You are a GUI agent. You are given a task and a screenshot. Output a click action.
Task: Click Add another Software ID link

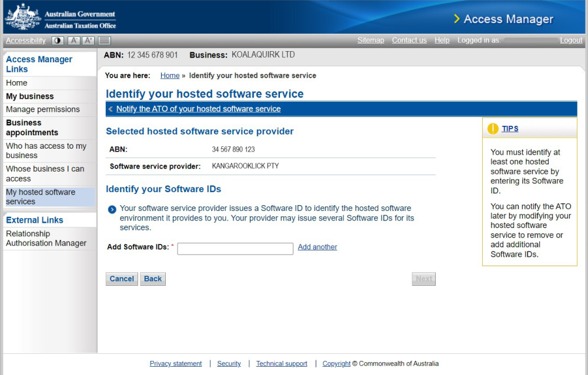318,247
